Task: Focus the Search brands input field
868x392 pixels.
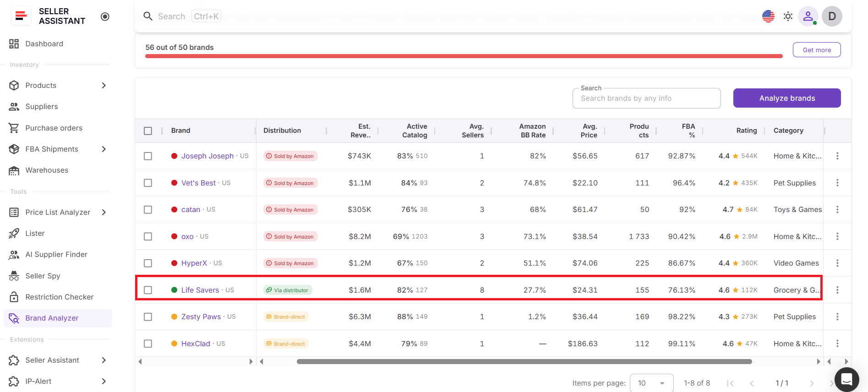Action: pos(646,98)
